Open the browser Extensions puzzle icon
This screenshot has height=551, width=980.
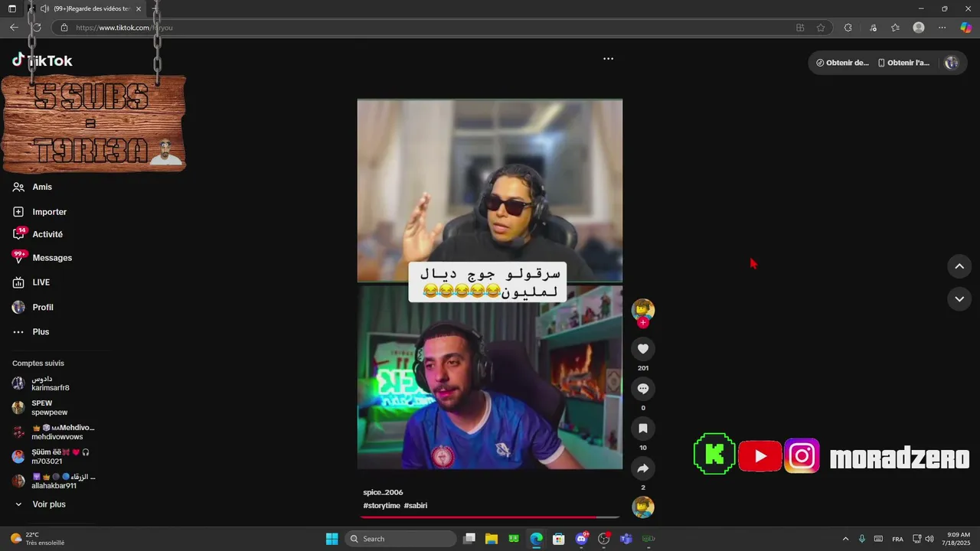pyautogui.click(x=848, y=28)
